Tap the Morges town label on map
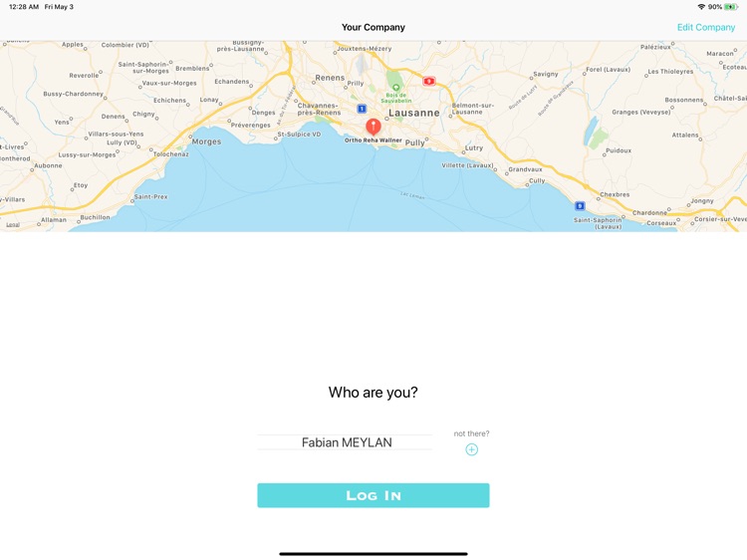The width and height of the screenshot is (747, 560). tap(207, 141)
